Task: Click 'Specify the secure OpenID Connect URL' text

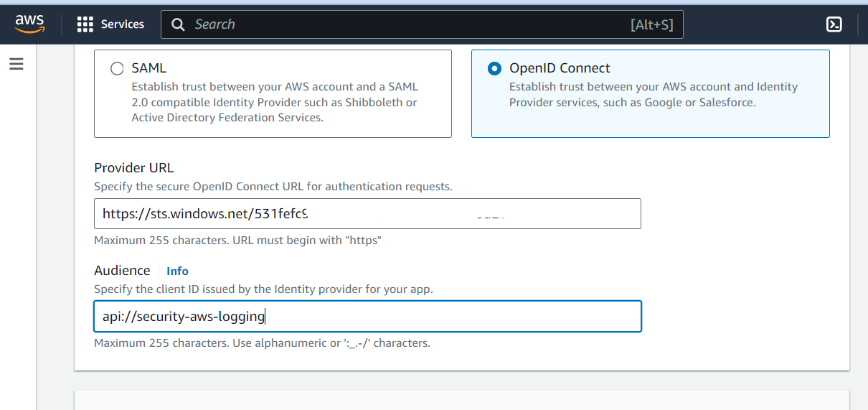Action: tap(273, 187)
